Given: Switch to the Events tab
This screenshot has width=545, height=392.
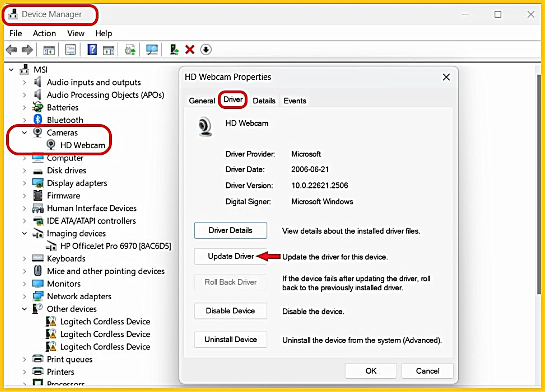Looking at the screenshot, I should pos(295,101).
